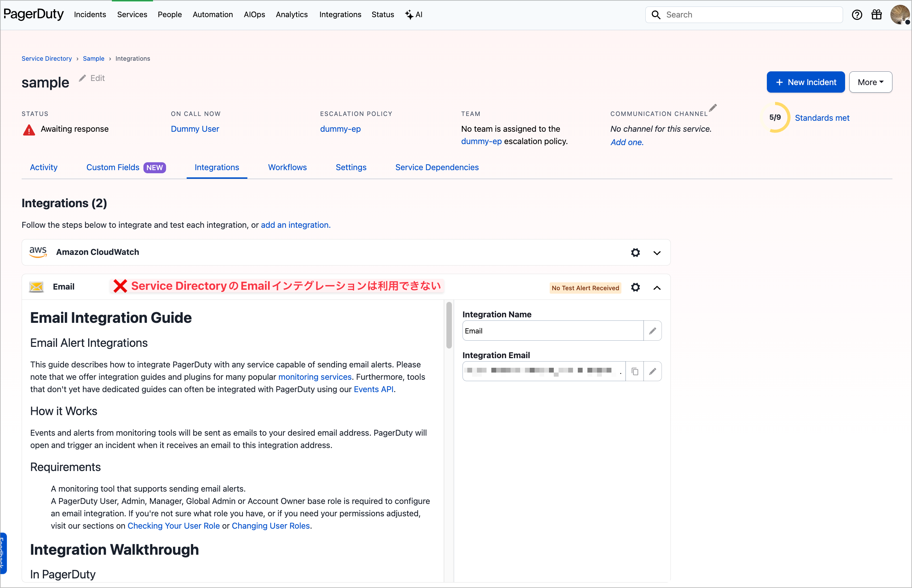The height and width of the screenshot is (588, 912).
Task: Click the help question mark icon
Action: [x=857, y=15]
